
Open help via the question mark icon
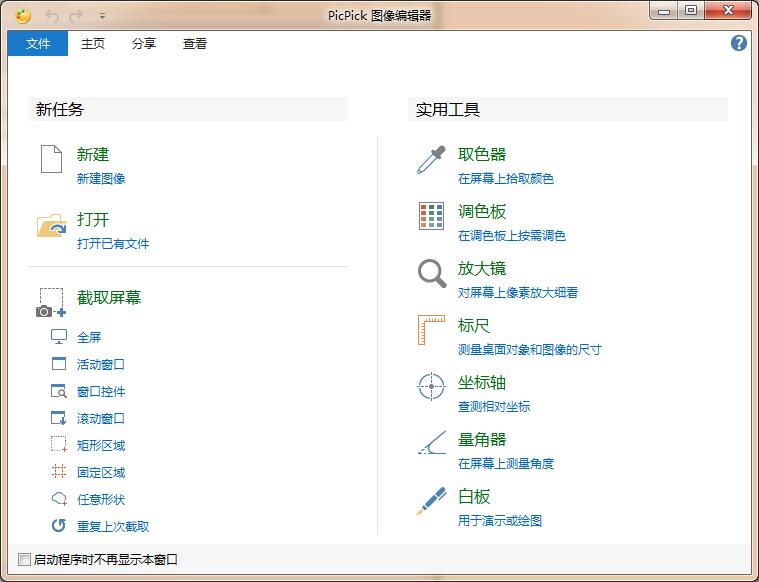(x=739, y=43)
